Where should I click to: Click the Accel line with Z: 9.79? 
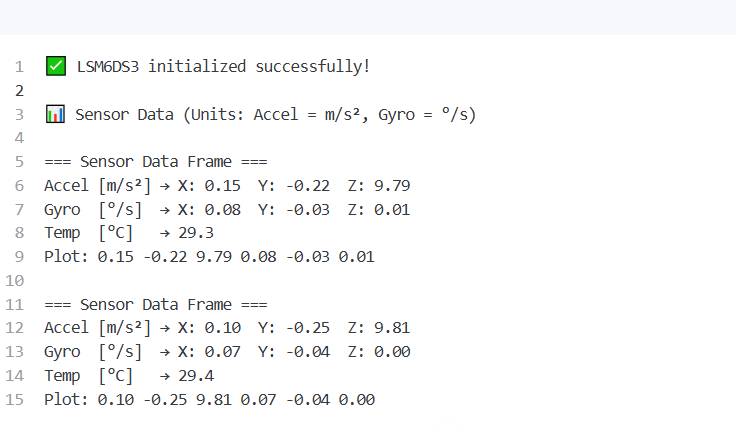pos(227,186)
